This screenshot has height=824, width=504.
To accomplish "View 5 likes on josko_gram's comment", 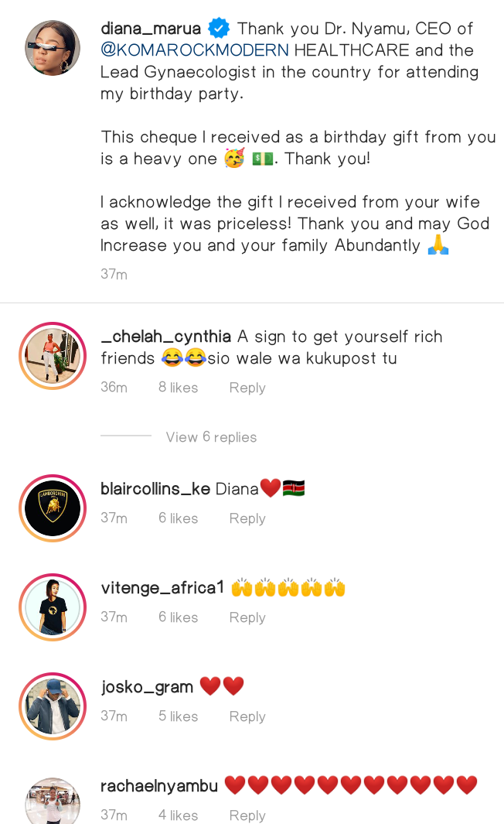I will point(178,716).
